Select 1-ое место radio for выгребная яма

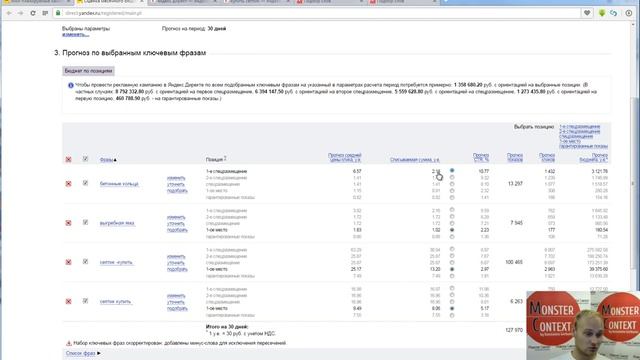[452, 230]
